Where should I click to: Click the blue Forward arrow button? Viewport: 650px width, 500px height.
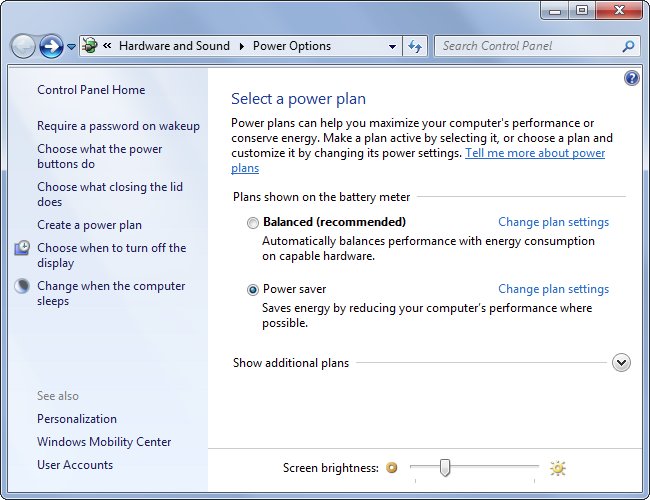(51, 46)
